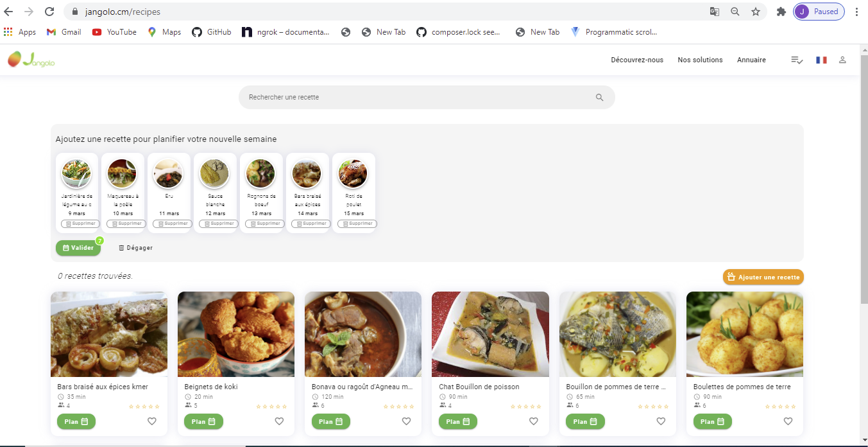The image size is (868, 447).
Task: Like Boulettes de pommes de terre recipe
Action: 788,421
